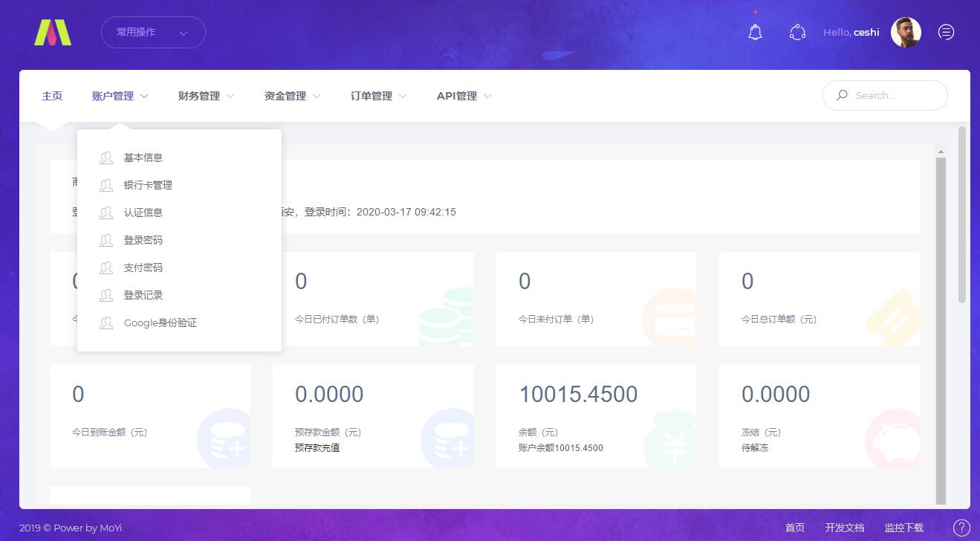Image resolution: width=980 pixels, height=541 pixels.
Task: Click the icon beside 基本信息
Action: tap(106, 158)
